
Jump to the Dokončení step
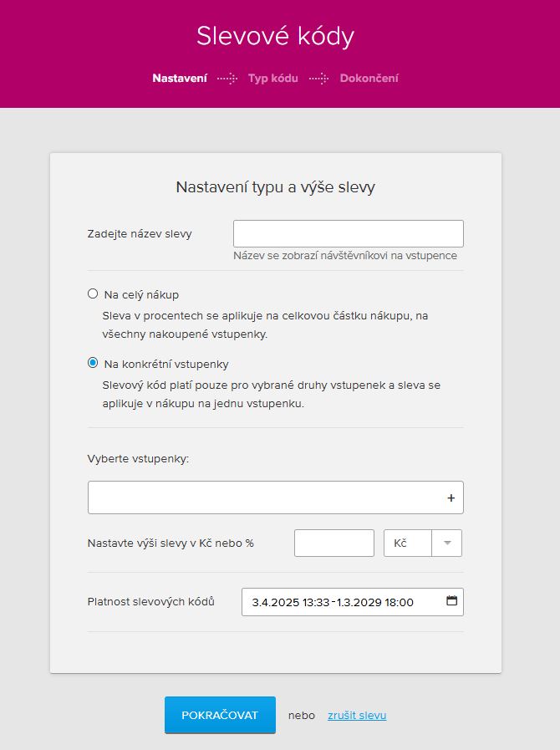click(x=369, y=79)
